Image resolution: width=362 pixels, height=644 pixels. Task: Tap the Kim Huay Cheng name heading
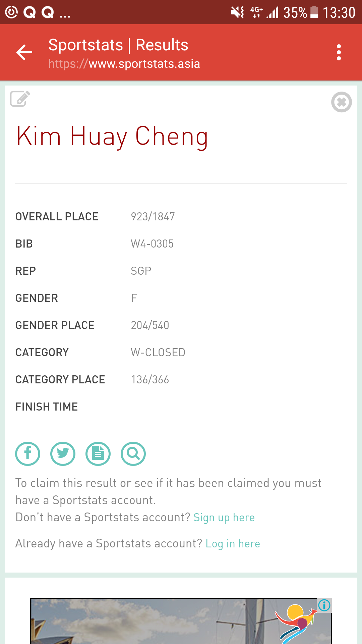(112, 136)
